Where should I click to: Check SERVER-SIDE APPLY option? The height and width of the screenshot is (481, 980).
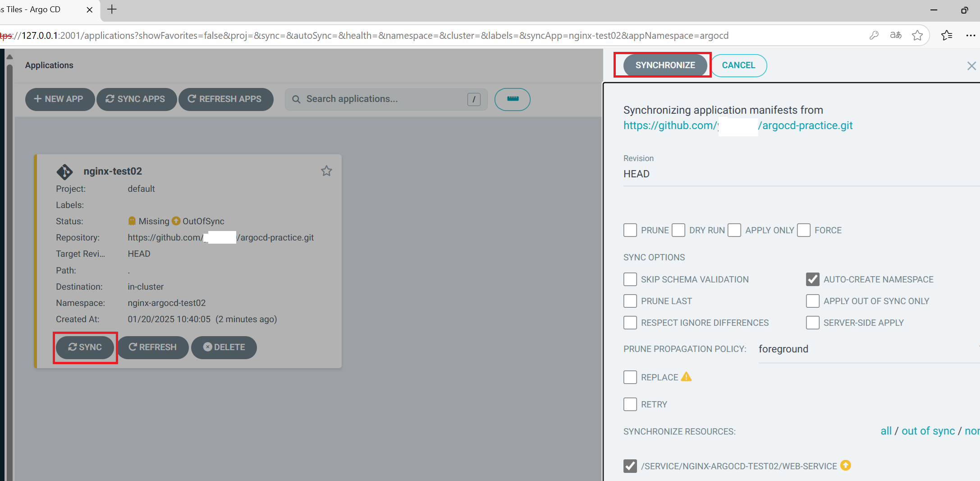tap(813, 323)
